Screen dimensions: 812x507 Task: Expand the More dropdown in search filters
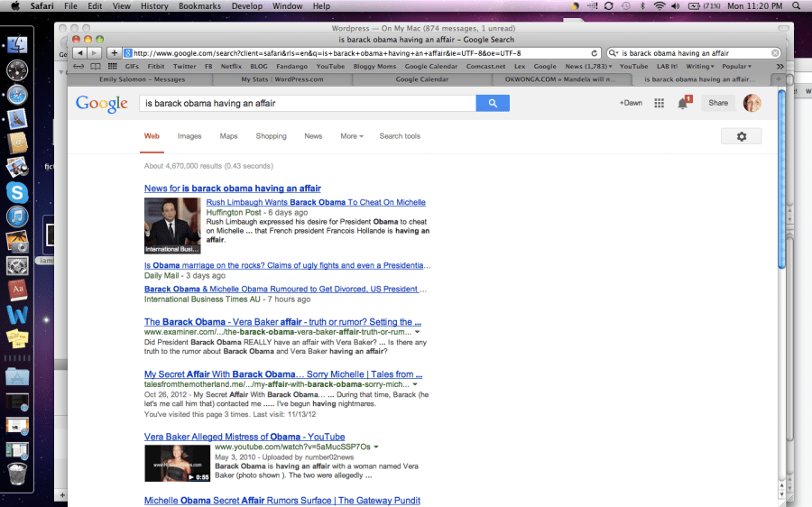pos(351,136)
